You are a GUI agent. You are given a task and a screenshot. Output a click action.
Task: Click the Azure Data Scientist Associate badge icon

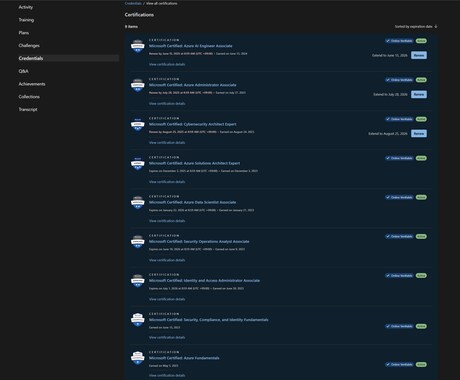coord(138,203)
